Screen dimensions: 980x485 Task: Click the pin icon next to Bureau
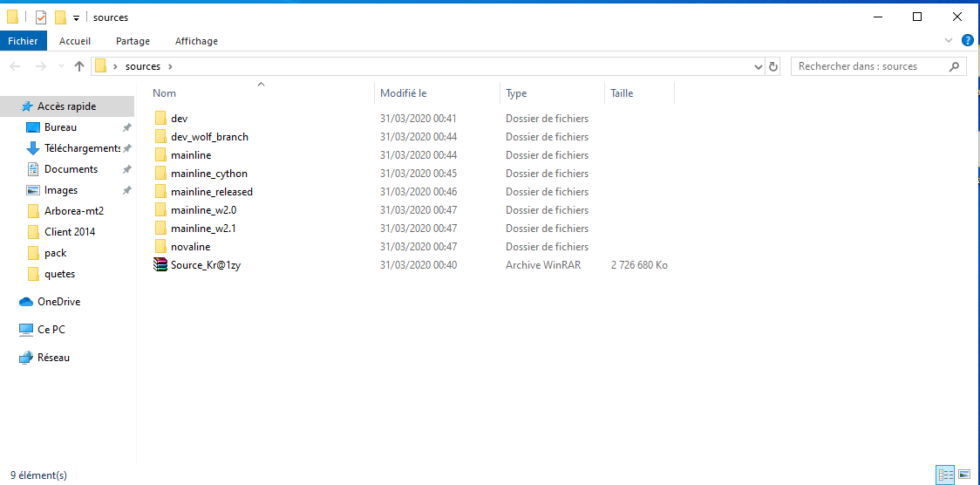127,127
